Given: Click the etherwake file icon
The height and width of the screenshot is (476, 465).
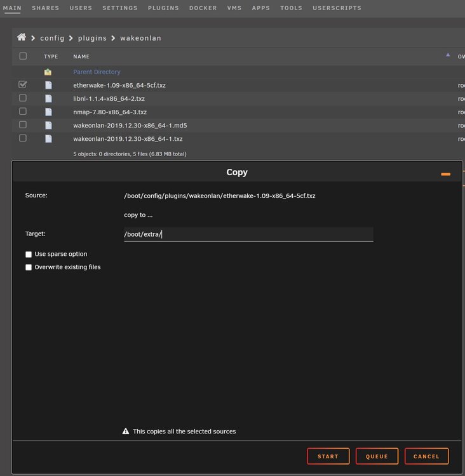Looking at the screenshot, I should tap(48, 85).
